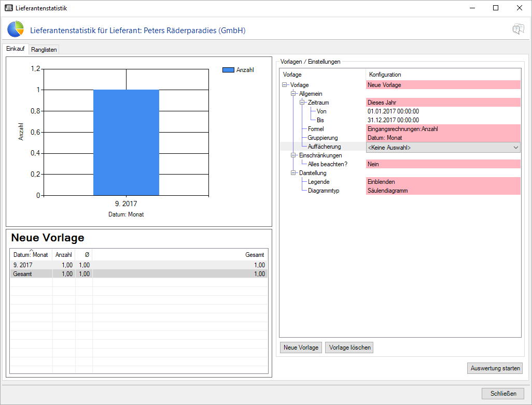Screen dimensions: 532x405
Task: Click the Eingangsrechnungen:Anzahl formula value
Action: tap(443, 129)
